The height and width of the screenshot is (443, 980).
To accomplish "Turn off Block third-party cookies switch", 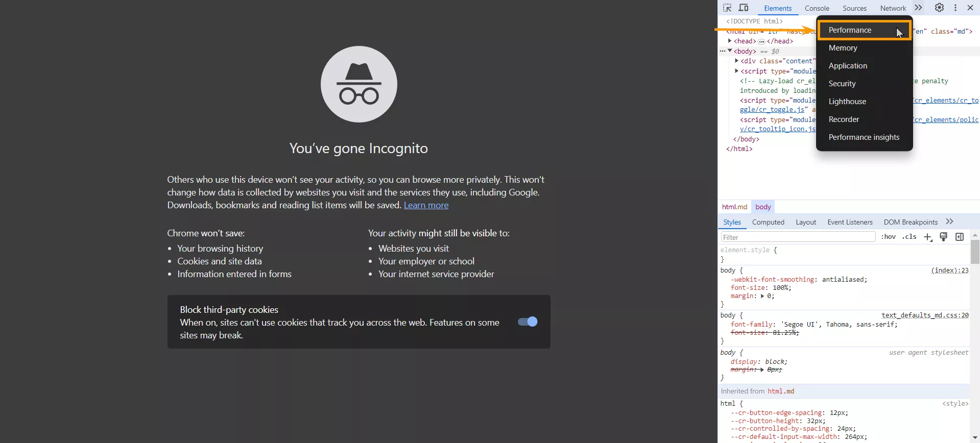I will (528, 322).
